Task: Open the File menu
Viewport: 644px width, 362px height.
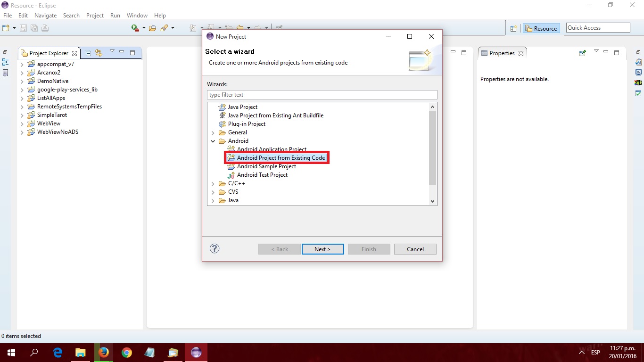Action: 8,16
